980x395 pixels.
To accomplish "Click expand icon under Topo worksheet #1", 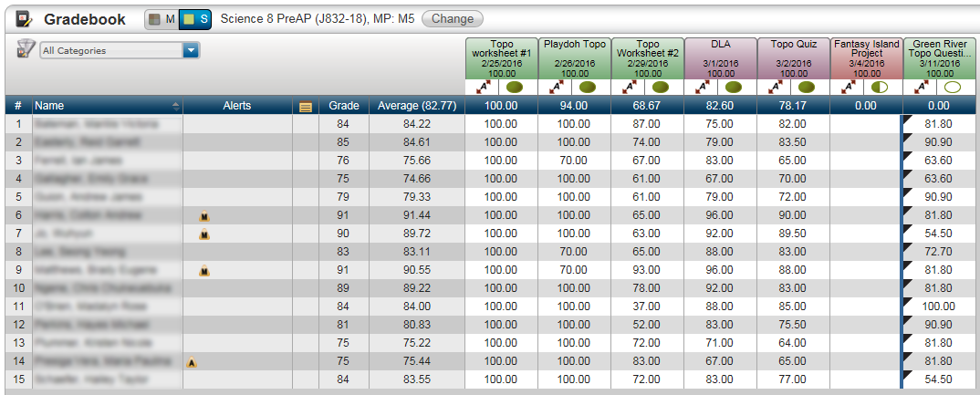I will pyautogui.click(x=483, y=88).
